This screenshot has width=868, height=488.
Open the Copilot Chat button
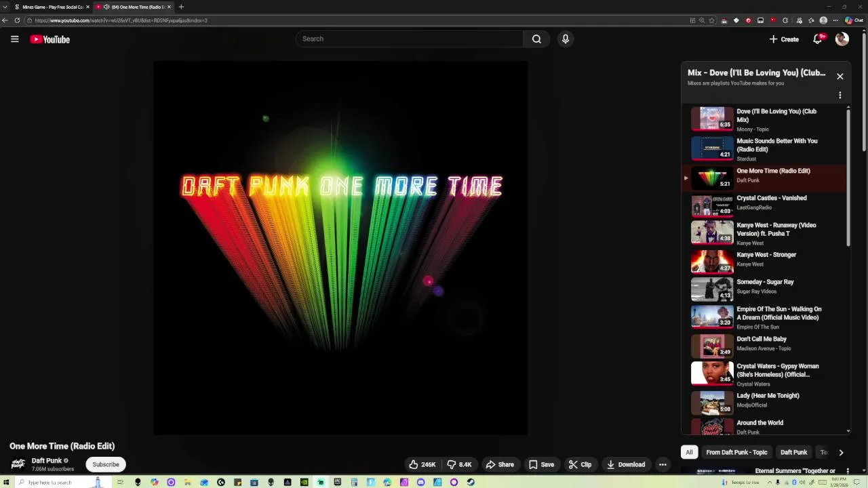coord(853,20)
